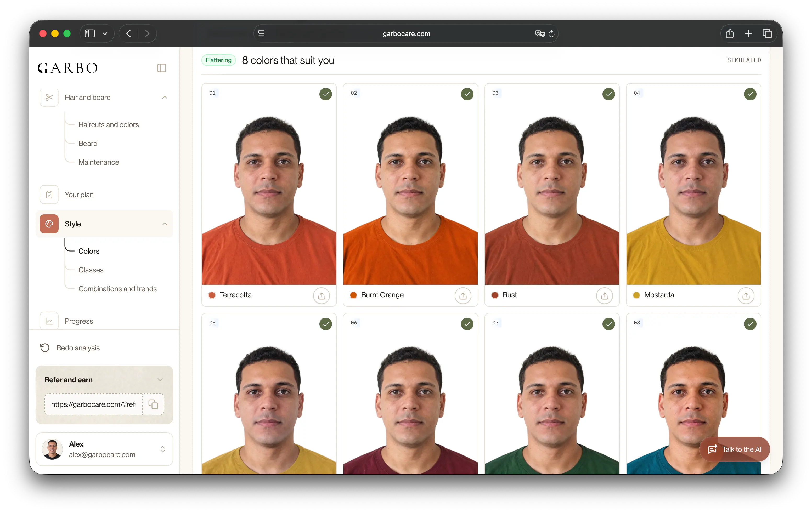Click the referral URL field

(x=93, y=404)
